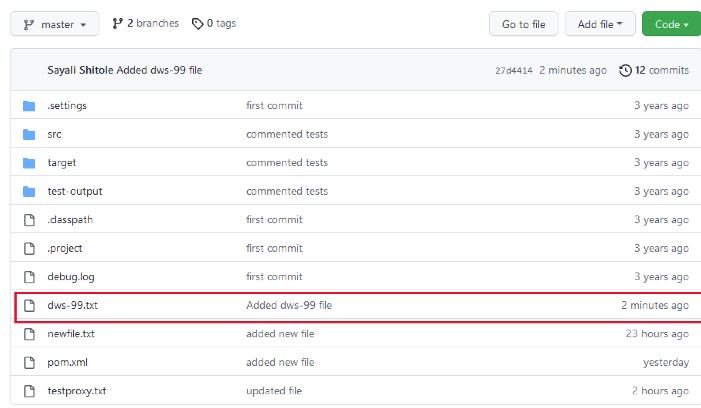This screenshot has height=408, width=701.
Task: Click the test-output folder icon
Action: click(x=29, y=192)
